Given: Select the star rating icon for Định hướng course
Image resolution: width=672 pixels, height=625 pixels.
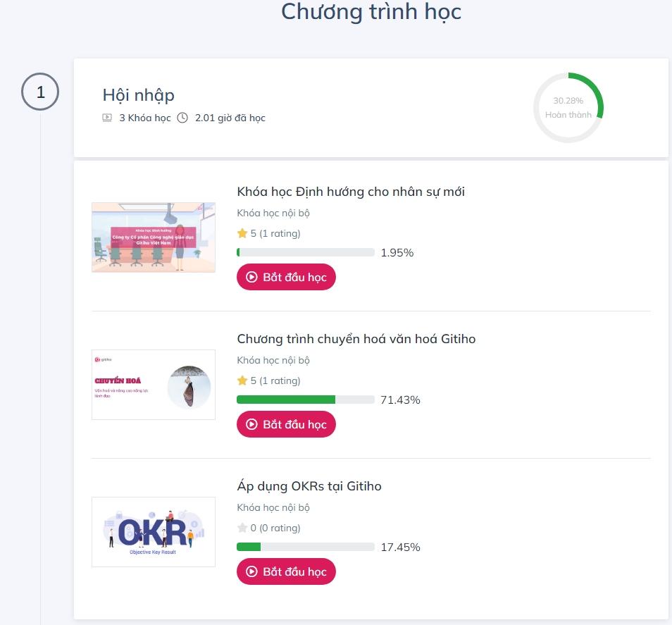Looking at the screenshot, I should [242, 233].
